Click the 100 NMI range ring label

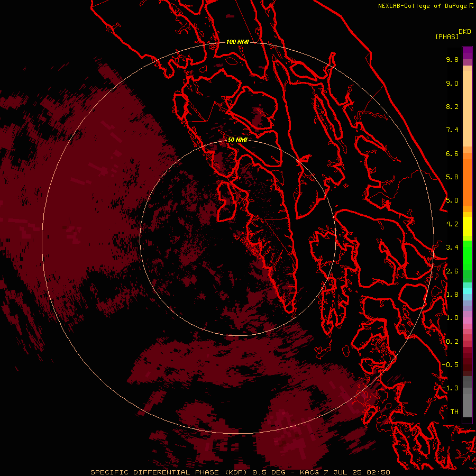[237, 42]
